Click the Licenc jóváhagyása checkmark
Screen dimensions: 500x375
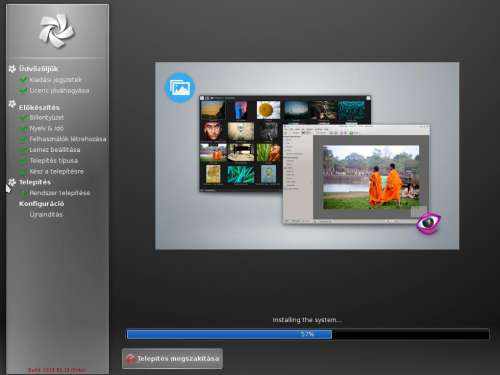tap(24, 90)
